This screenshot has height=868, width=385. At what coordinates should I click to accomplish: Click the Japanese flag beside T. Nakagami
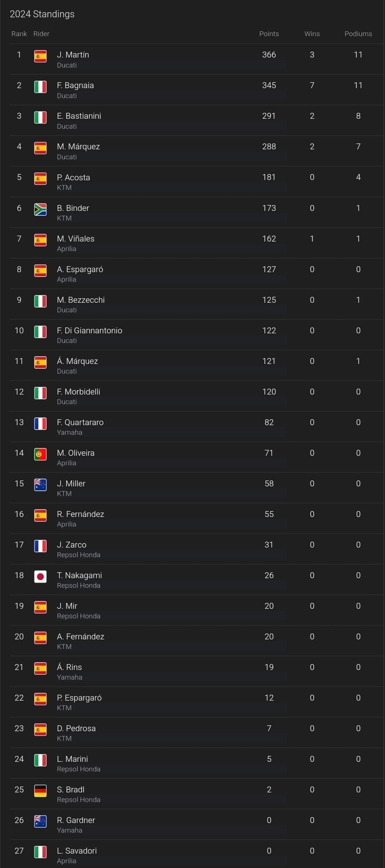40,577
